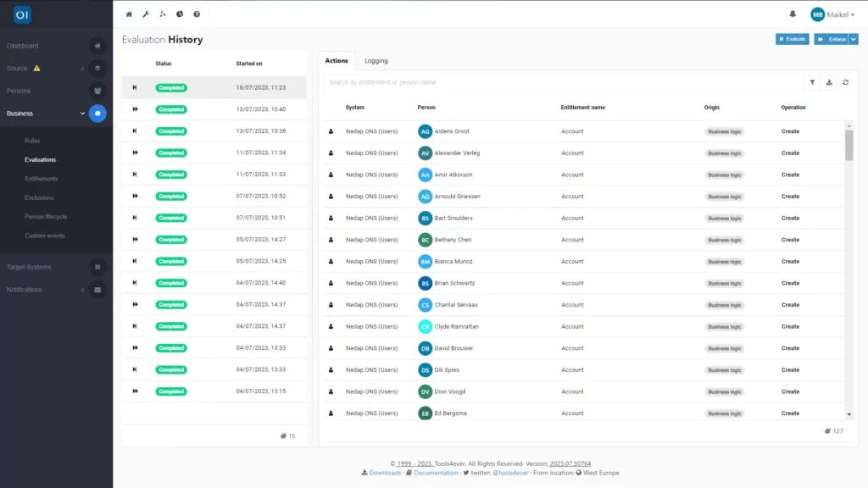Open the Documentation link in the footer
868x488 pixels.
[x=435, y=472]
